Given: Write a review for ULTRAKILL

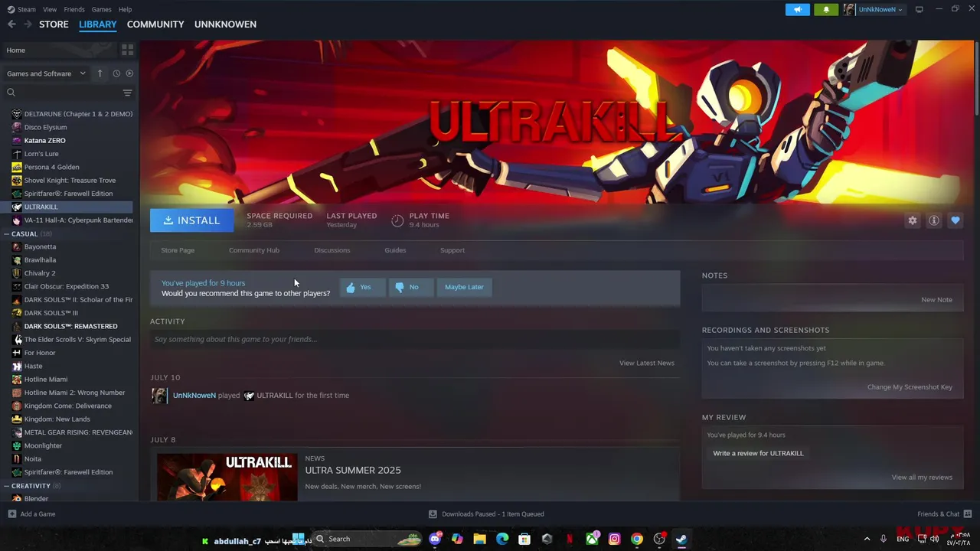Looking at the screenshot, I should point(758,453).
